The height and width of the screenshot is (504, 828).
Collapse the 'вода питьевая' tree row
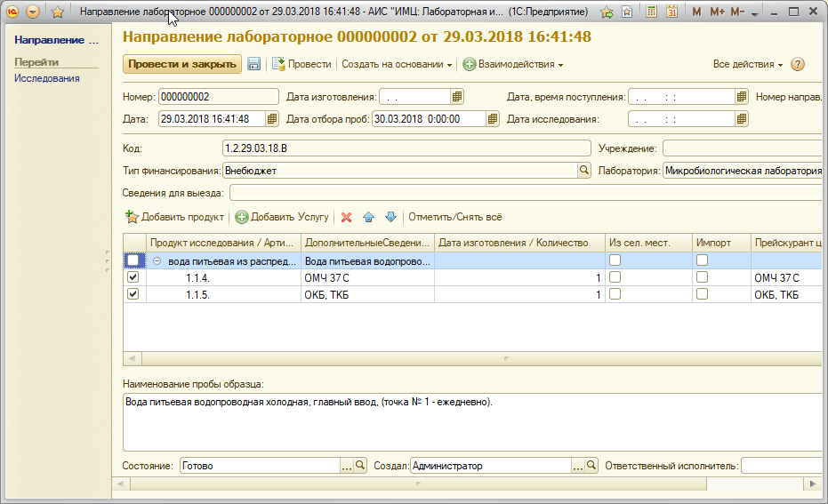point(157,261)
